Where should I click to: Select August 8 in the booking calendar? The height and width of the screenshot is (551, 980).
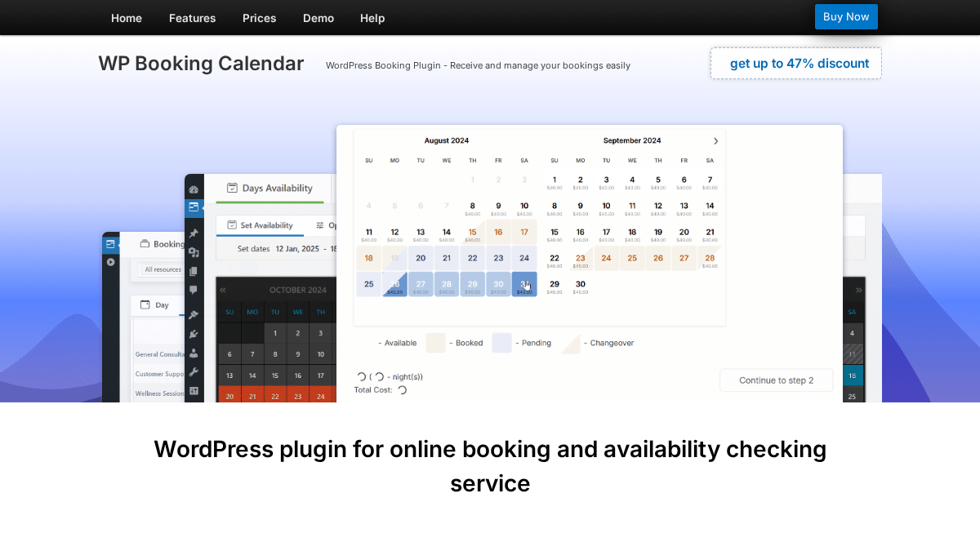472,207
